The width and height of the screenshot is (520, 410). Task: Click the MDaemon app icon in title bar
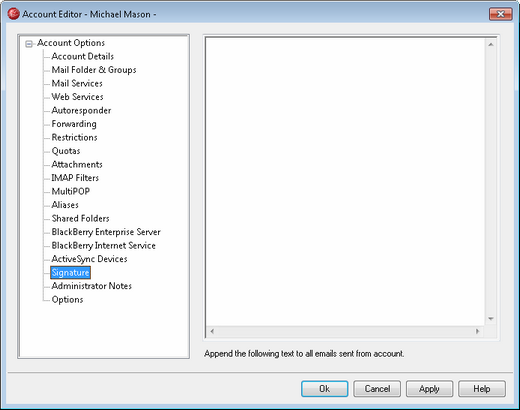[x=13, y=14]
